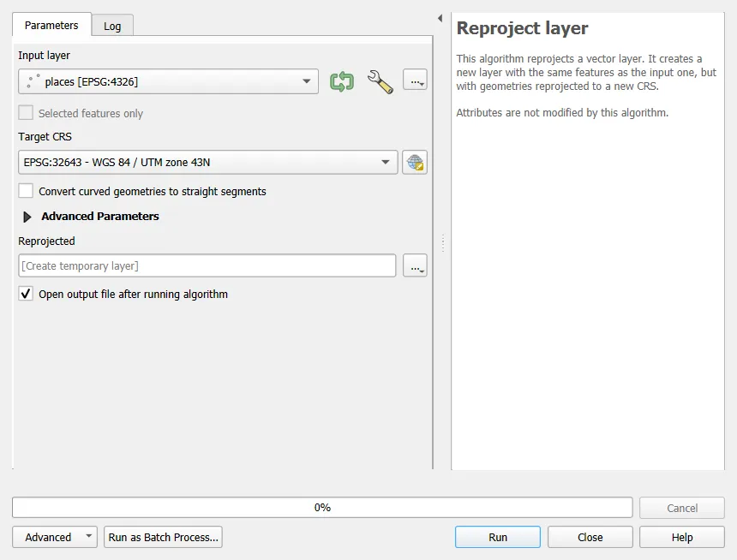Click text 'Attributes are not modified by this algorithm.'
The height and width of the screenshot is (560, 737).
tap(562, 113)
